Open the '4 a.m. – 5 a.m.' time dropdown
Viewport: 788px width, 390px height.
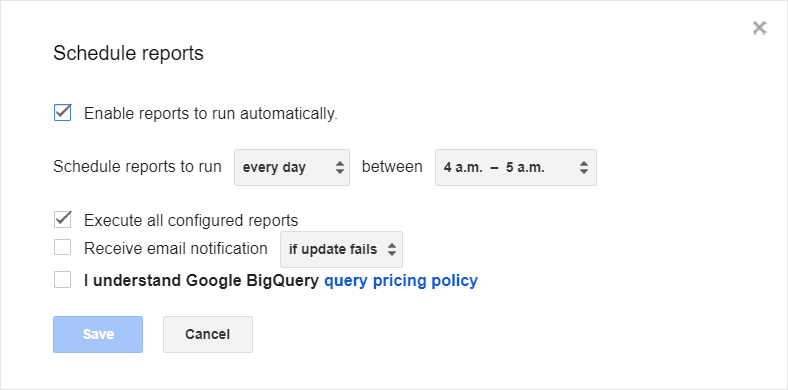click(516, 167)
